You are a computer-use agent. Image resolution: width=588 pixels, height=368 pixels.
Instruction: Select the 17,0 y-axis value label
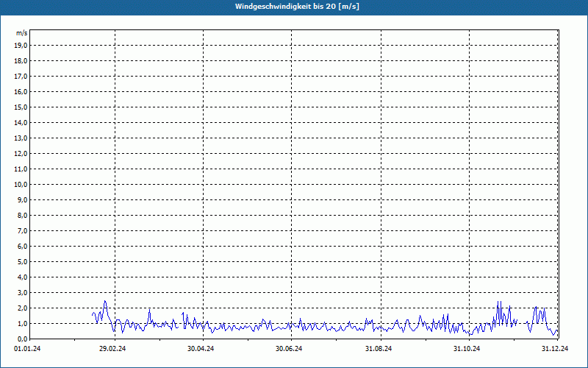[x=21, y=77]
